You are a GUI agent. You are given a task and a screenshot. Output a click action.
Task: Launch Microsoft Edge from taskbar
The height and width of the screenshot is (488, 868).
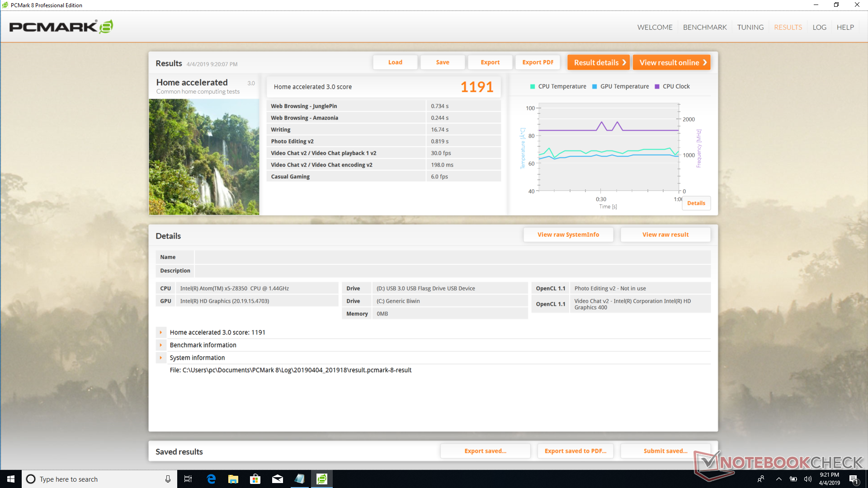click(x=211, y=479)
